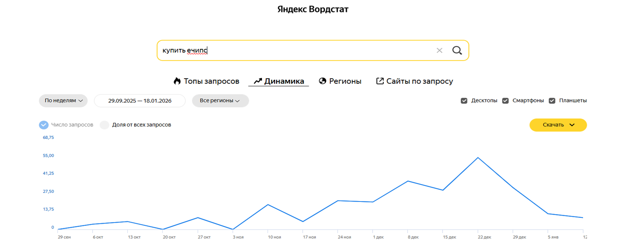
Task: Uncheck the Десктопы checkbox
Action: (x=464, y=101)
